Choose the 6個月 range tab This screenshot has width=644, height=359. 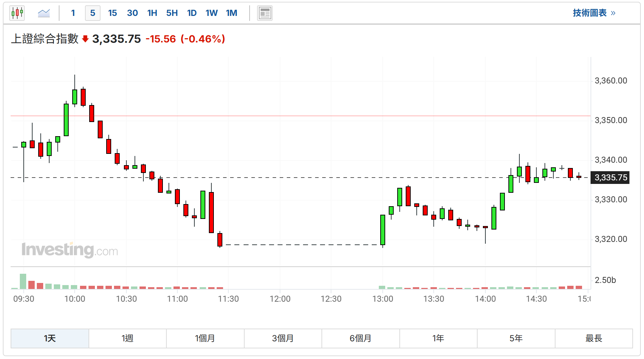[361, 338]
